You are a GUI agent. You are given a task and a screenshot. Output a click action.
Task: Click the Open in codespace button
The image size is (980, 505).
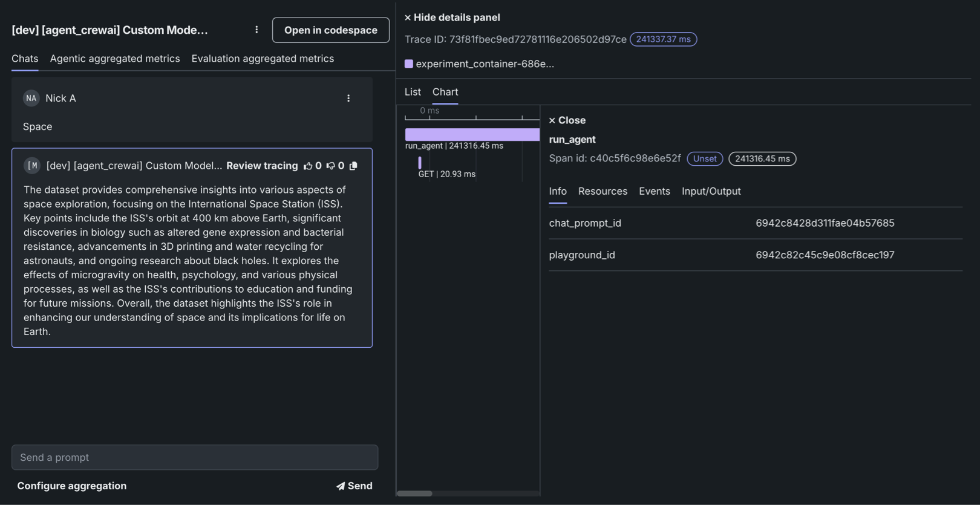pos(330,30)
